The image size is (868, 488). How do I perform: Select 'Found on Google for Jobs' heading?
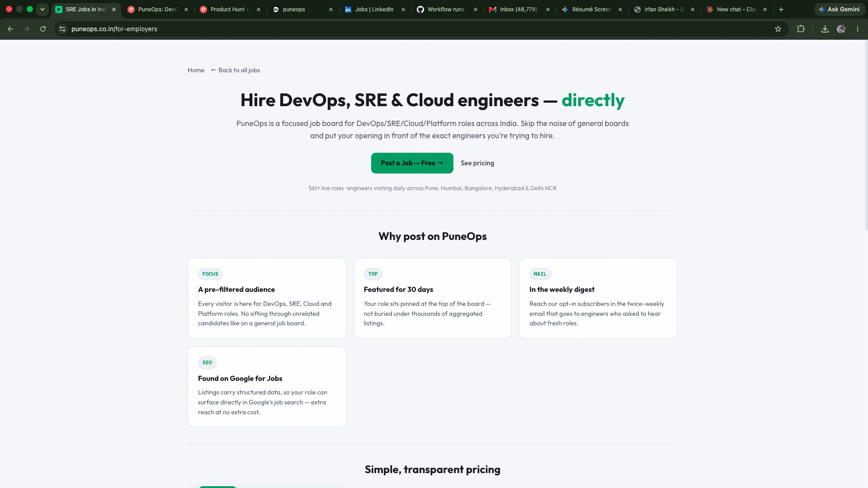240,379
